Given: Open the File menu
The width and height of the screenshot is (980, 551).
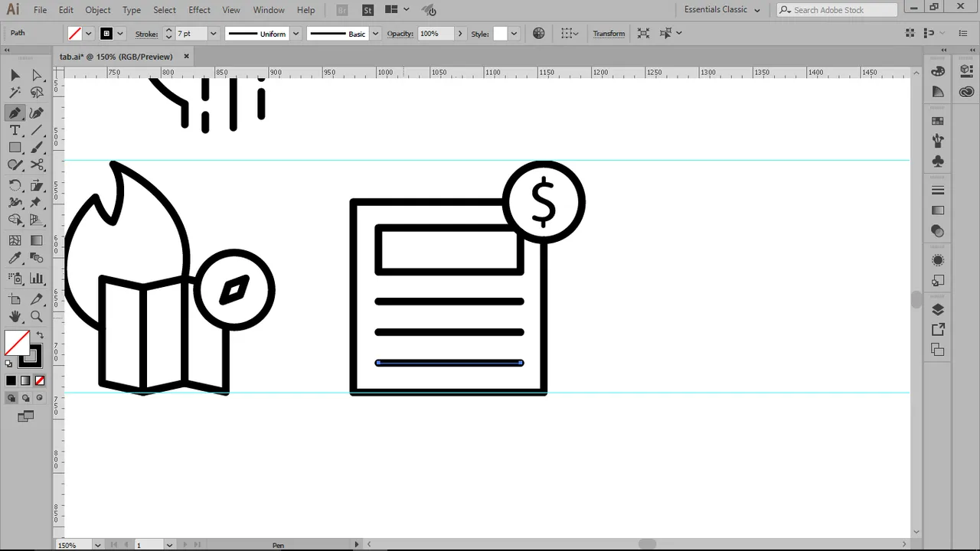Looking at the screenshot, I should pos(40,10).
